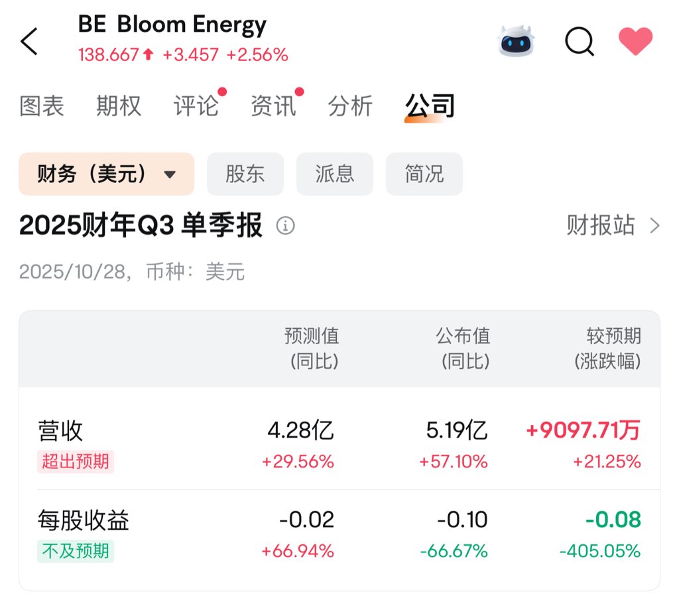Expand the 财务（美元） currency dropdown
Image resolution: width=679 pixels, height=616 pixels.
[106, 174]
